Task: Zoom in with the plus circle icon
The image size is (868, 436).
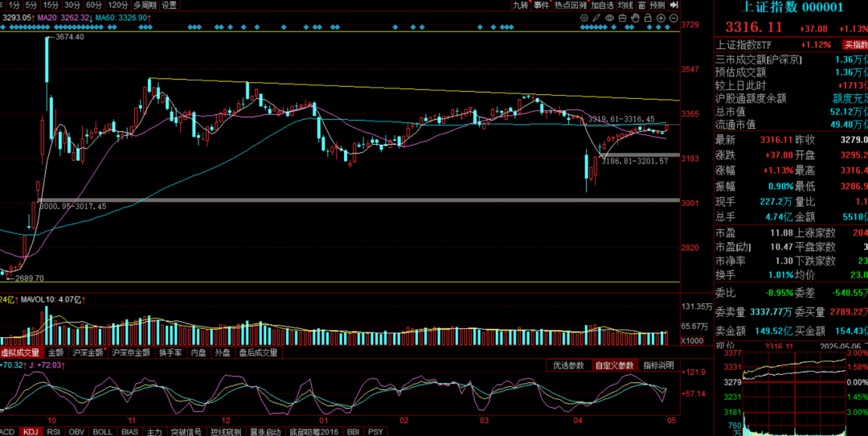Action: pos(661,19)
